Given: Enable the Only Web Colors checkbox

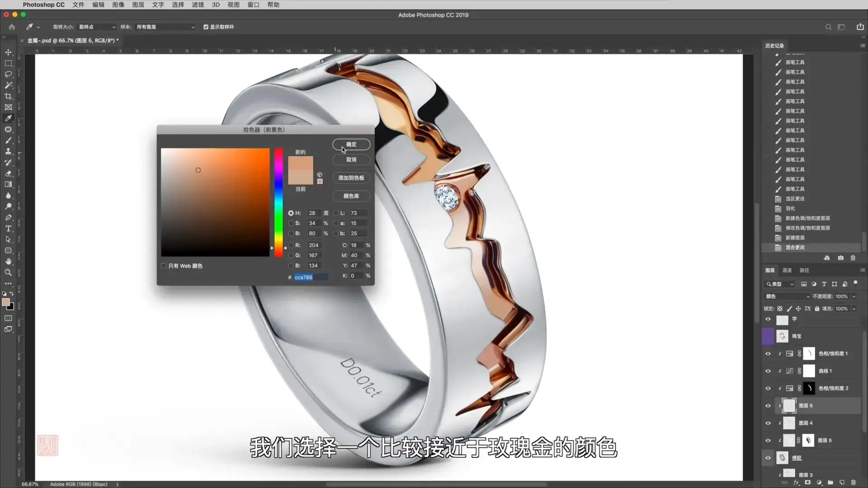Looking at the screenshot, I should click(164, 266).
